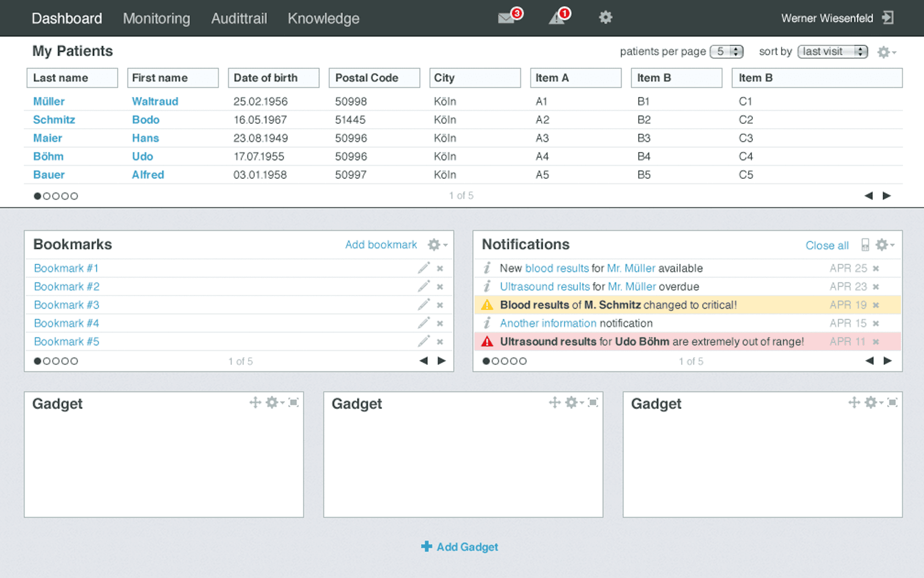Open the gear dropdown in the Bookmarks panel
This screenshot has width=924, height=578.
click(435, 245)
